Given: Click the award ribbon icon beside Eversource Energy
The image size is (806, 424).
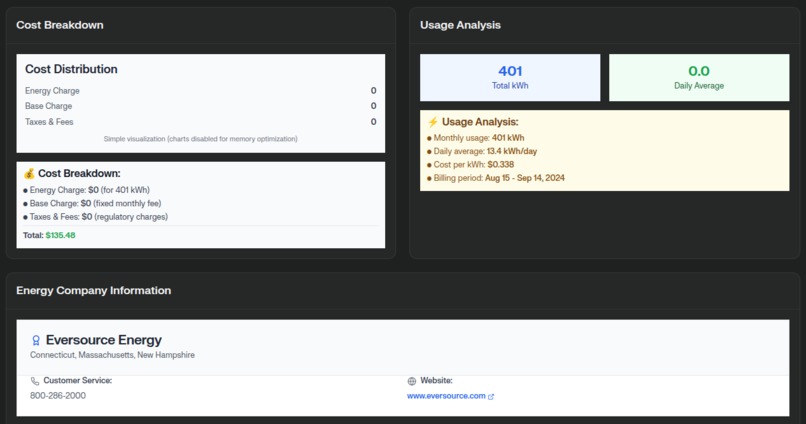Looking at the screenshot, I should click(x=35, y=340).
